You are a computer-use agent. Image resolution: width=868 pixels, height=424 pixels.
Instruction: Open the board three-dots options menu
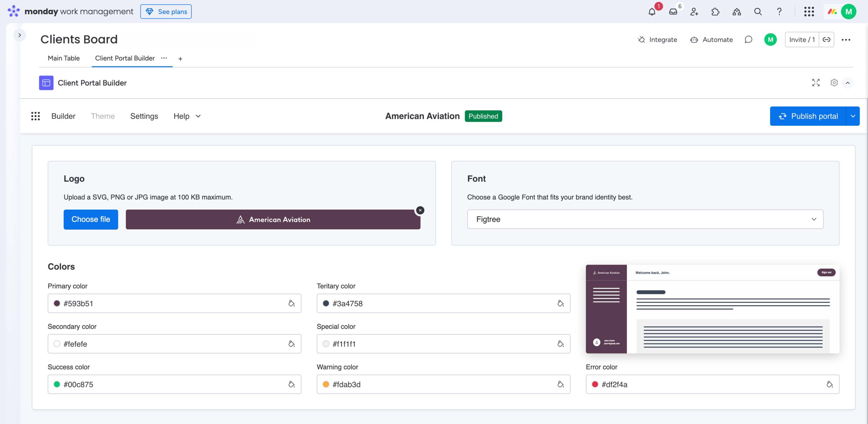pyautogui.click(x=846, y=40)
